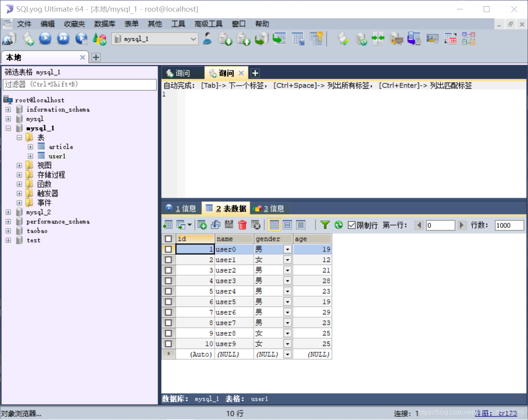The image size is (528, 420).
Task: Check the row checkbox for user0
Action: (x=168, y=249)
